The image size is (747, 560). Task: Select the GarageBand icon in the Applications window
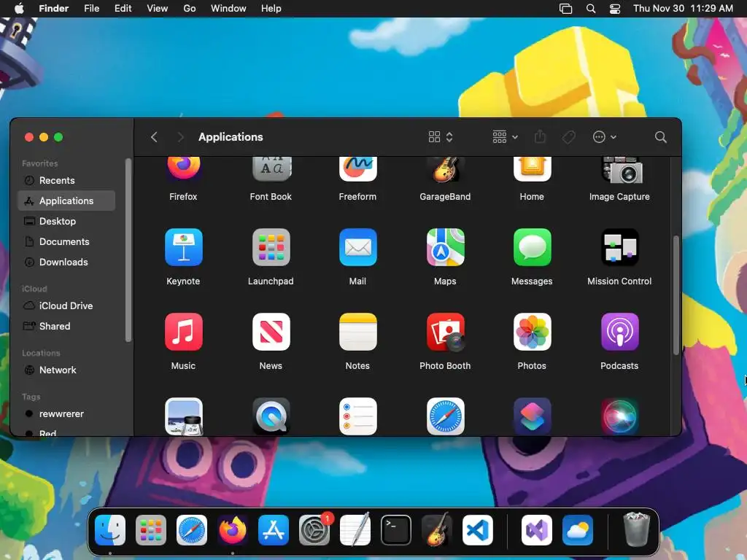(x=445, y=168)
